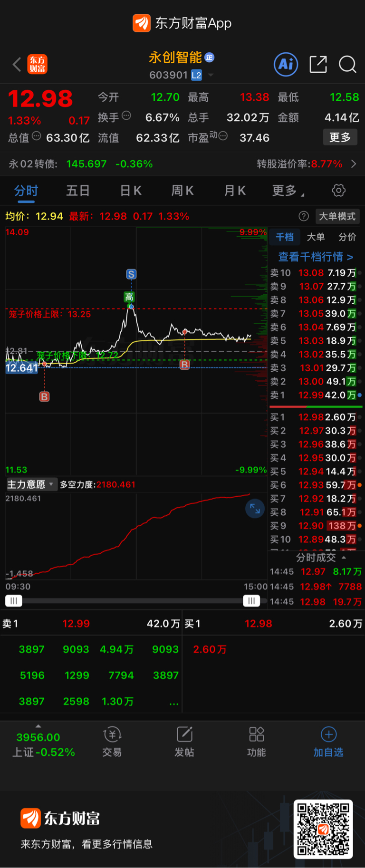Open chart settings gear icon

338,191
